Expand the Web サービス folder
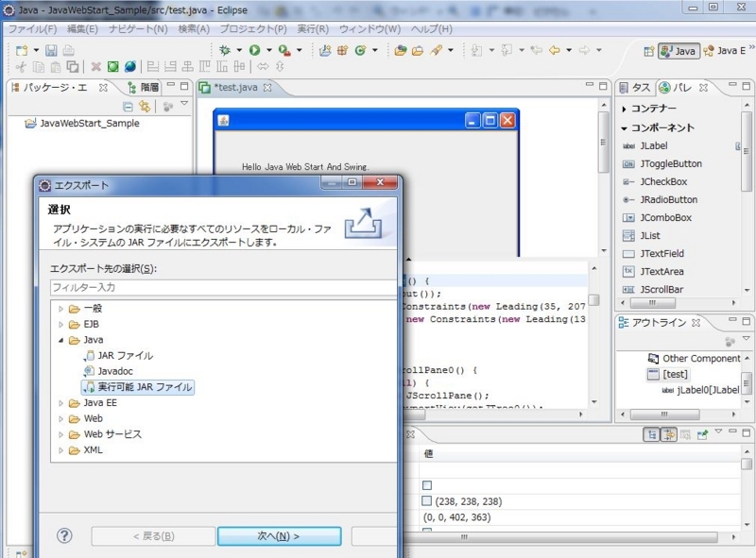 (x=60, y=434)
